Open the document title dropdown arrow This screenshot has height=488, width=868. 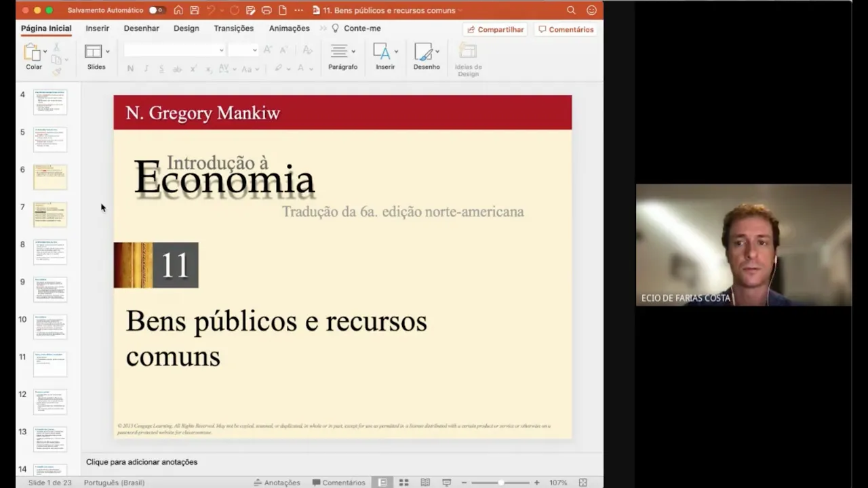coord(460,10)
